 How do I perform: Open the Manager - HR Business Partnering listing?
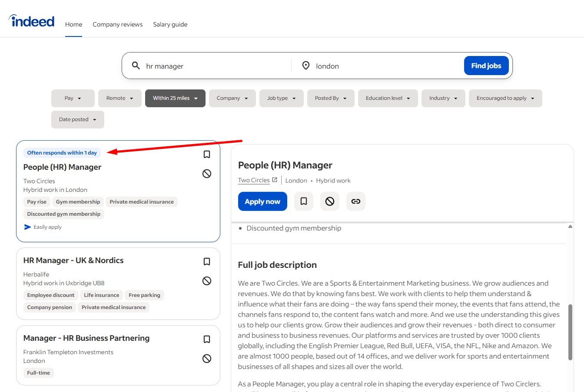[86, 338]
